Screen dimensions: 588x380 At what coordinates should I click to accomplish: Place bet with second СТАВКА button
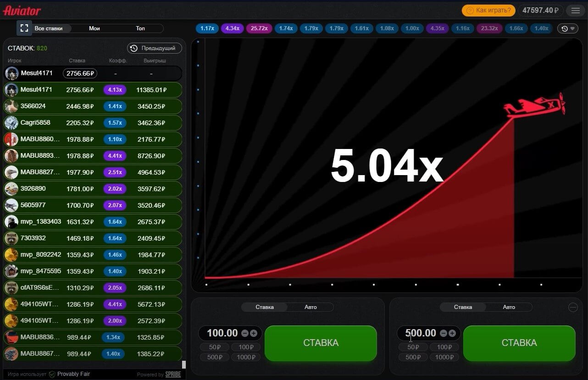point(519,343)
